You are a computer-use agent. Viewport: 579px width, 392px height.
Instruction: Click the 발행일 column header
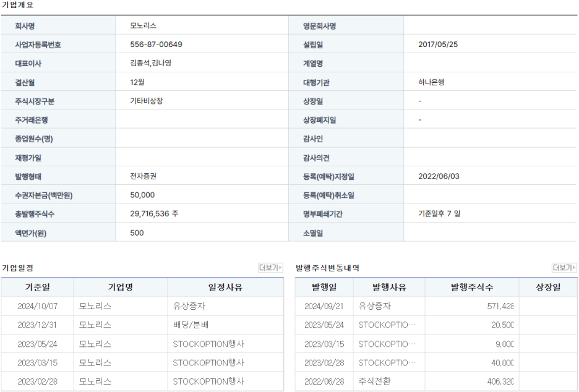point(324,287)
